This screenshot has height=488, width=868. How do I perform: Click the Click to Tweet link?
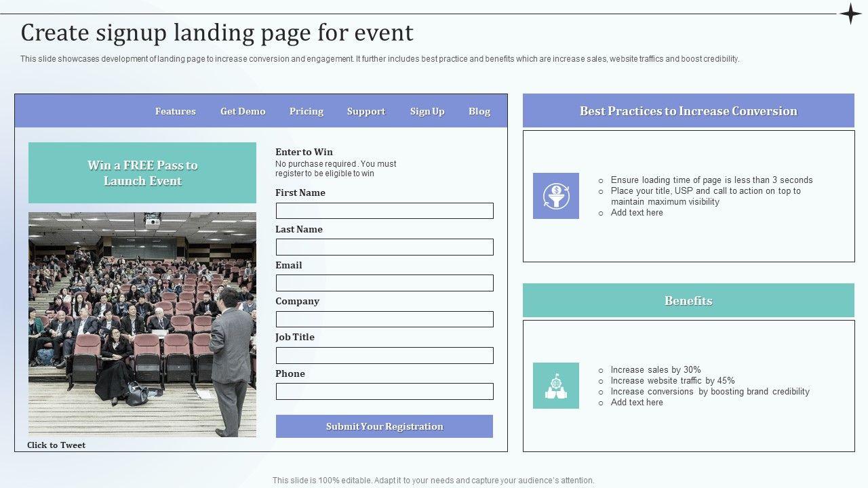pyautogui.click(x=56, y=445)
